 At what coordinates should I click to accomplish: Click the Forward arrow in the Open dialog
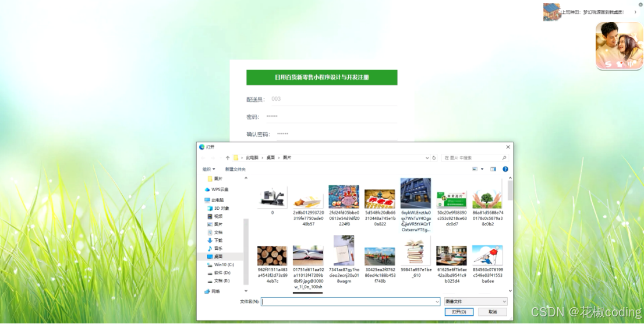click(213, 158)
